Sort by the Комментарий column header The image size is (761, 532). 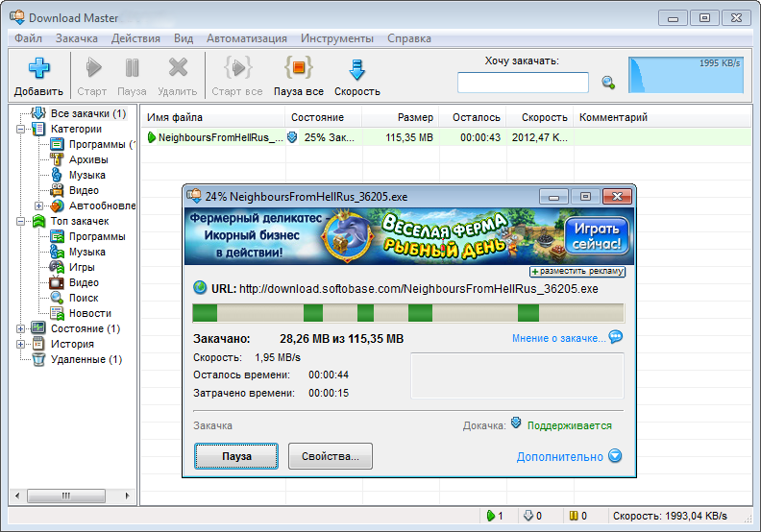click(662, 117)
